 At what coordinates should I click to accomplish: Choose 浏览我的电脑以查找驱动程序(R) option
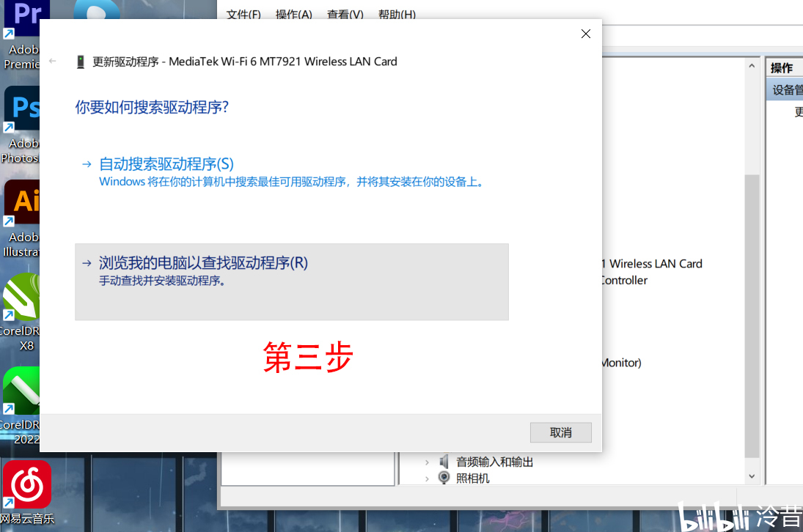point(291,282)
